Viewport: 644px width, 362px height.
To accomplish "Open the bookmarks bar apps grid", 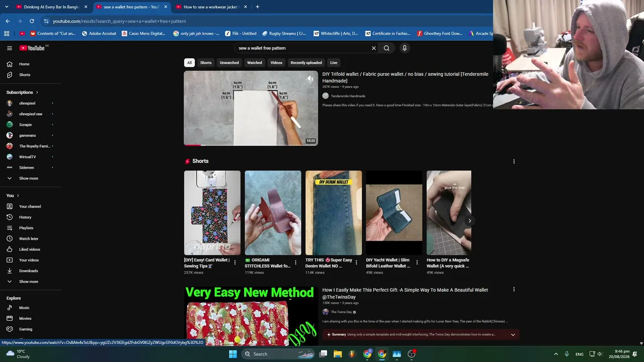I will coord(7,34).
